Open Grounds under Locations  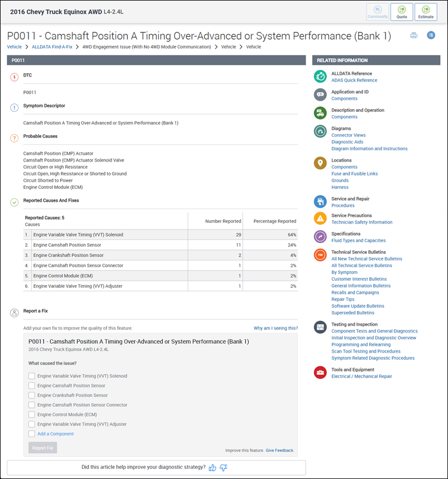(x=340, y=180)
